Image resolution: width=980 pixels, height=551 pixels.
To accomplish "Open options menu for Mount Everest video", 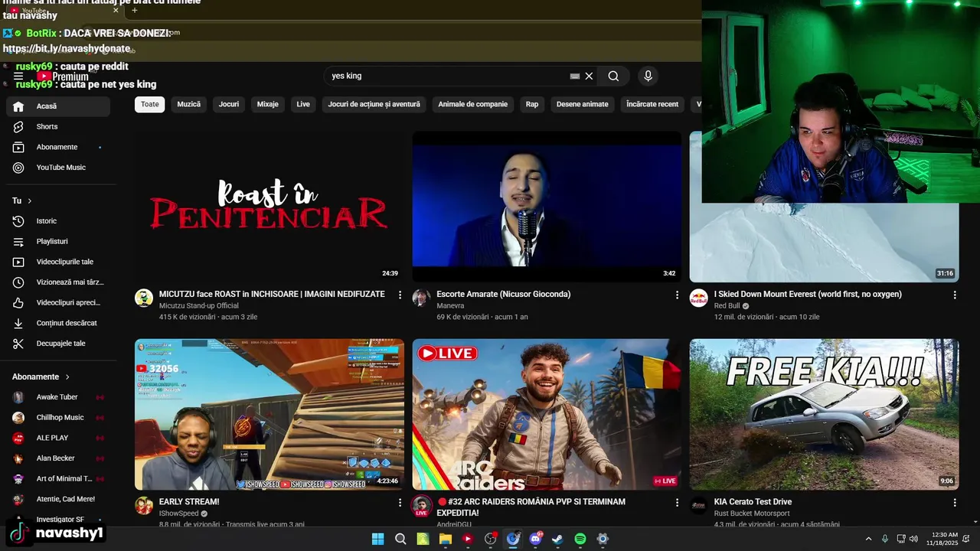I will point(954,295).
